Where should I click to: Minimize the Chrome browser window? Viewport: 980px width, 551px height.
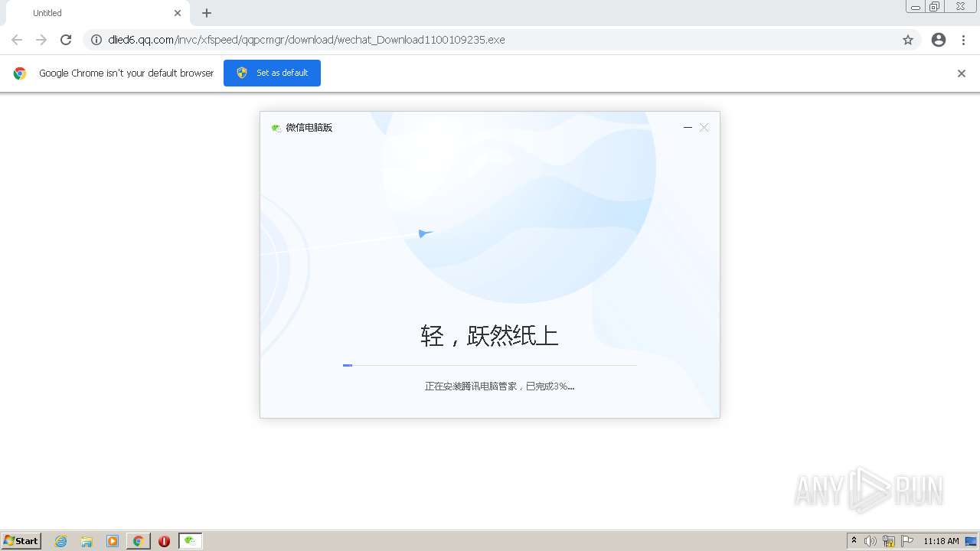pos(916,7)
